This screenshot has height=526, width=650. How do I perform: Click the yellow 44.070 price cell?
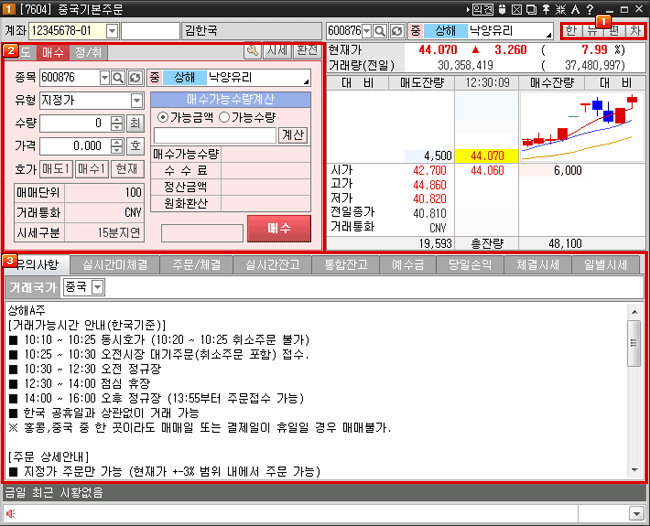click(487, 156)
